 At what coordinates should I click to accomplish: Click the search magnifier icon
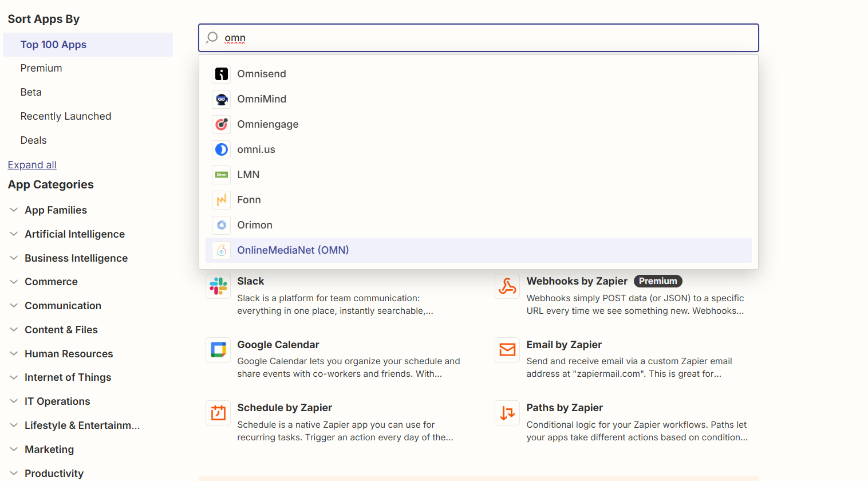tap(211, 37)
